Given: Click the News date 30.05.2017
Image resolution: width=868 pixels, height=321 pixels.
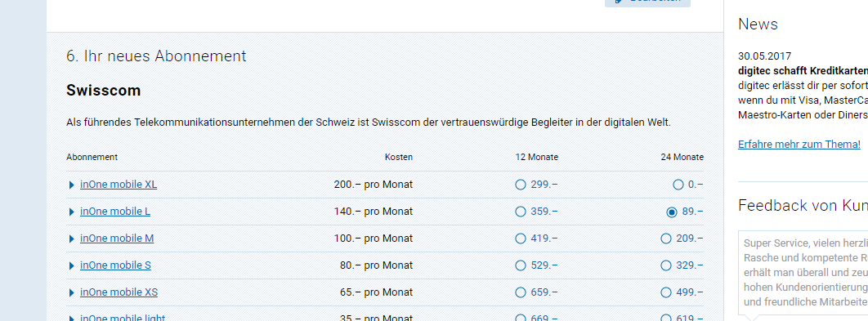Looking at the screenshot, I should [x=764, y=56].
